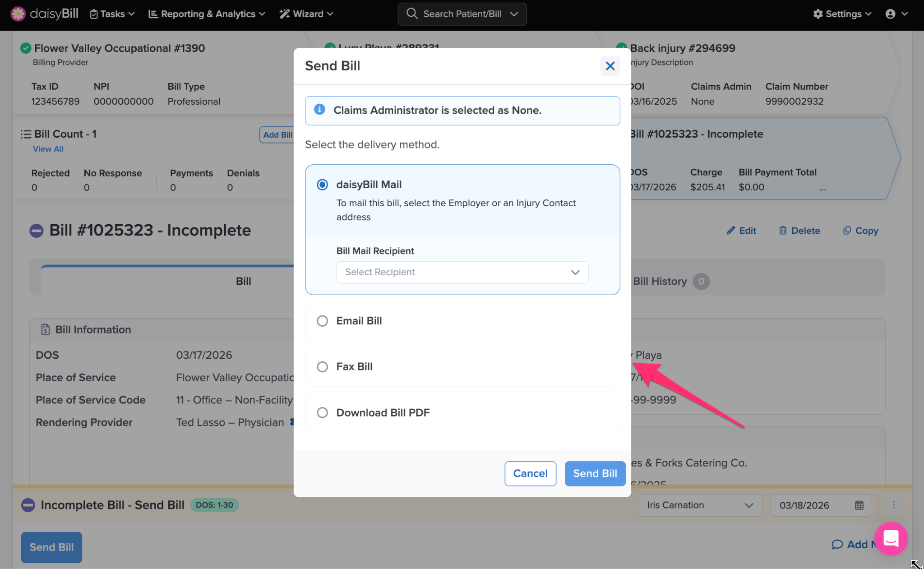
Task: Click the Copy bill icon
Action: click(847, 231)
